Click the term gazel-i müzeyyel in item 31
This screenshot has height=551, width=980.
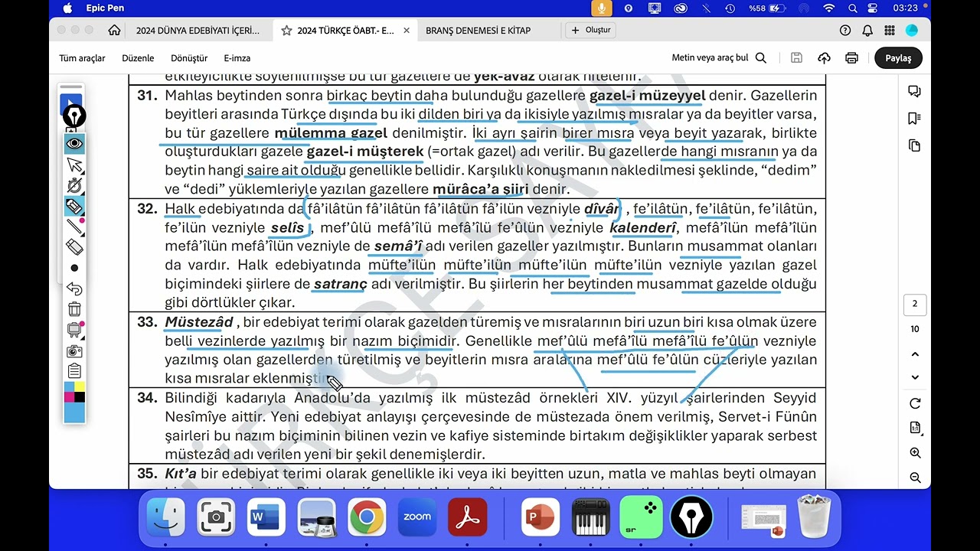(x=647, y=96)
